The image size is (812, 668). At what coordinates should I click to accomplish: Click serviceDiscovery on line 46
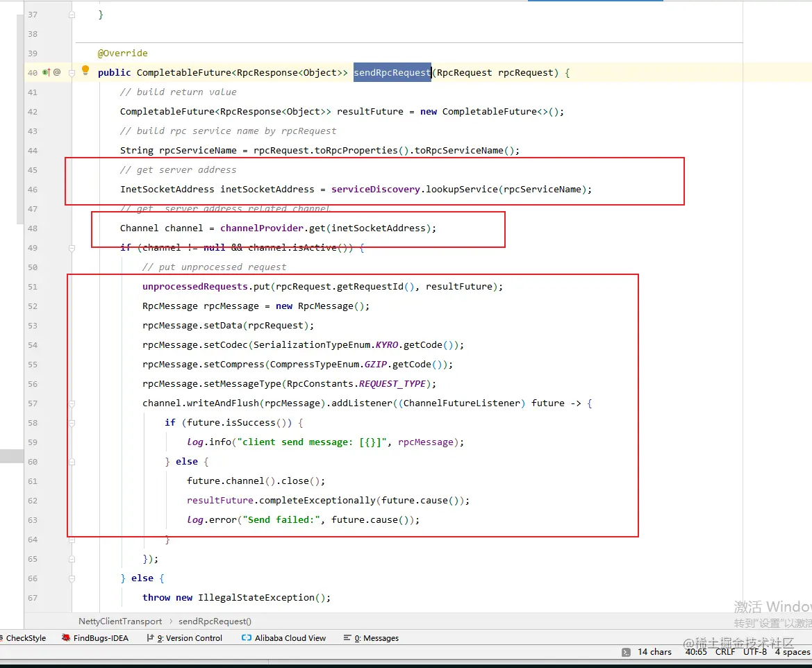376,190
